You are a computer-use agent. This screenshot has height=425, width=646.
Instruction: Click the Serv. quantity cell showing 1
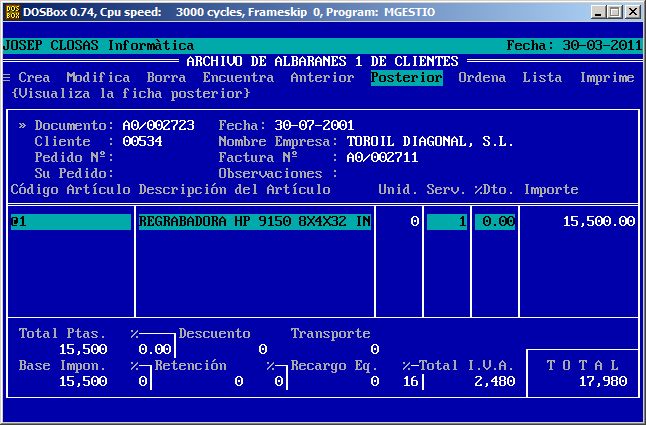click(x=447, y=222)
